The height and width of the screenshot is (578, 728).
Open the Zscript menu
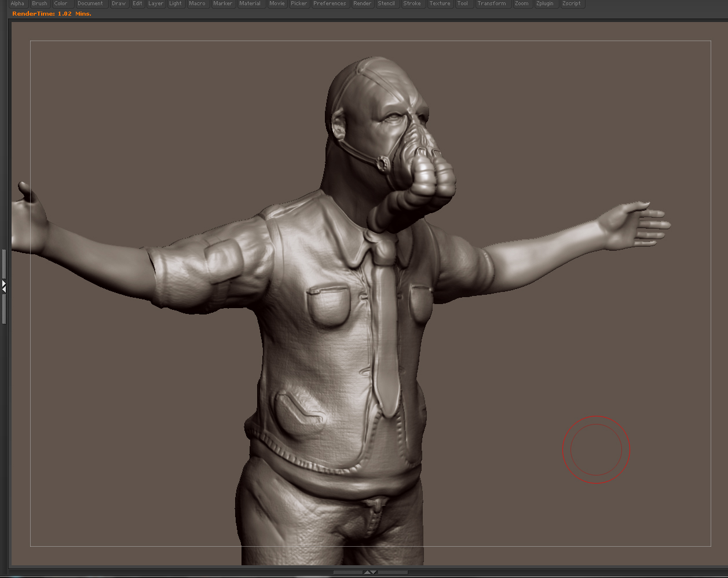point(571,3)
